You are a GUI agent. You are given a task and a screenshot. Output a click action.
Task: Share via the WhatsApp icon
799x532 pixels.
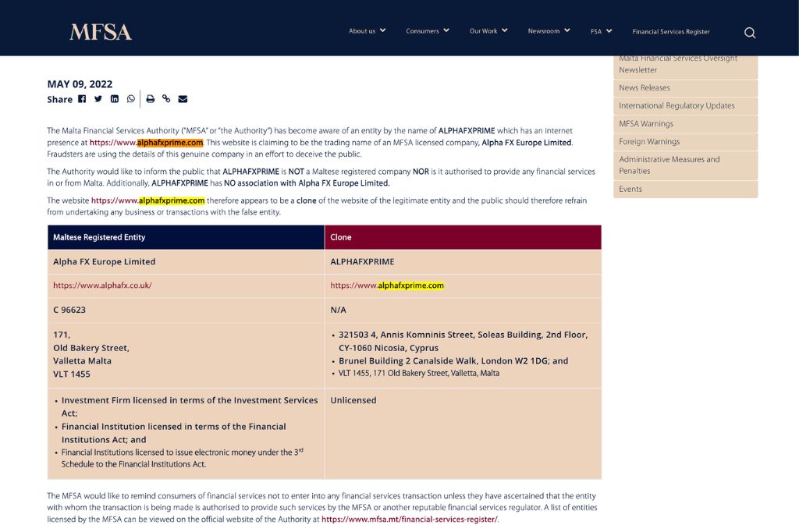click(131, 99)
